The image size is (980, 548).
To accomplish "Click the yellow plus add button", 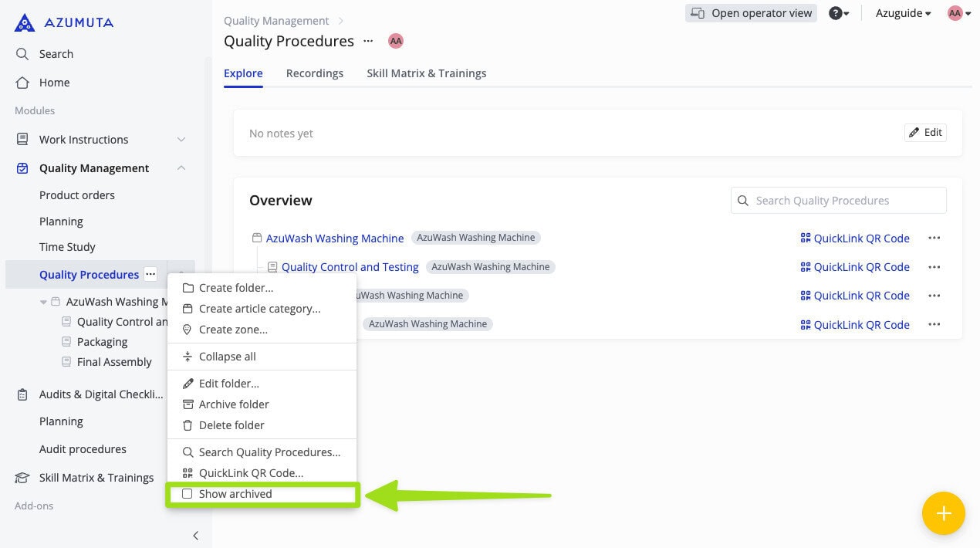I will [x=943, y=513].
